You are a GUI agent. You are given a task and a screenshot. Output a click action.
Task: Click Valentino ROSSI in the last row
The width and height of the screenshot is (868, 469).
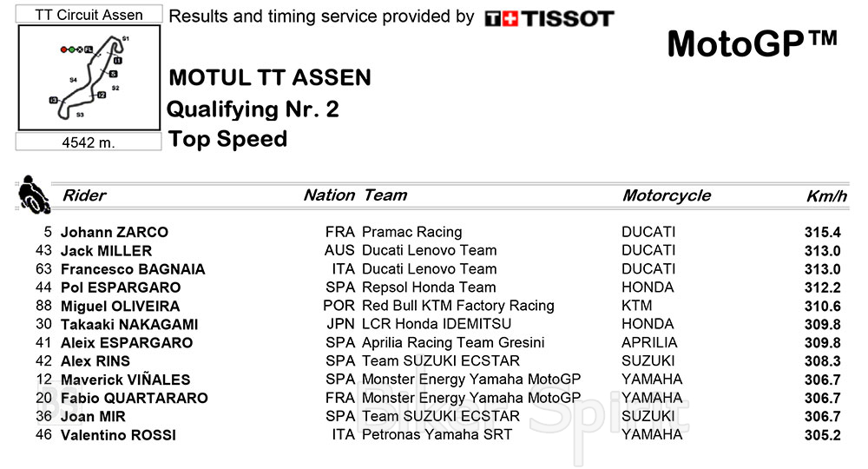pos(118,435)
